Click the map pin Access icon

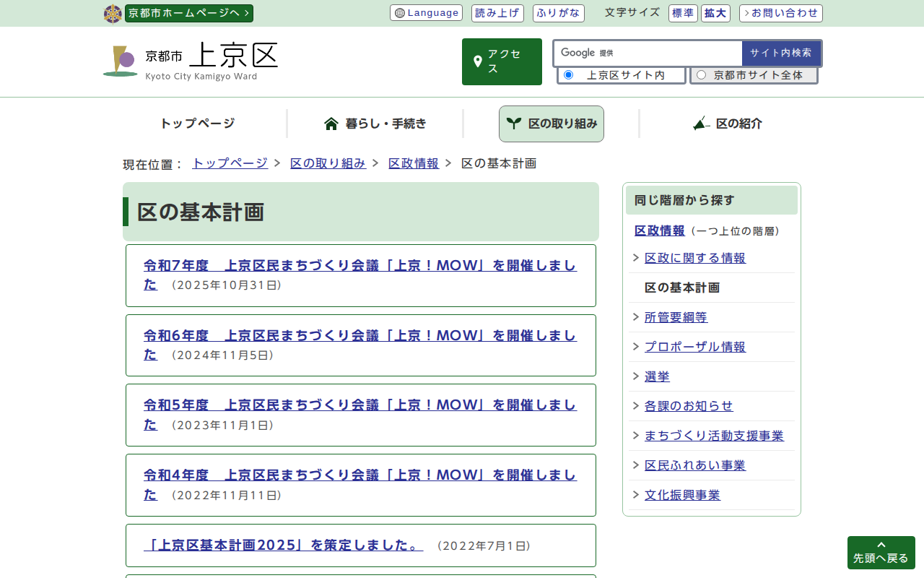477,61
